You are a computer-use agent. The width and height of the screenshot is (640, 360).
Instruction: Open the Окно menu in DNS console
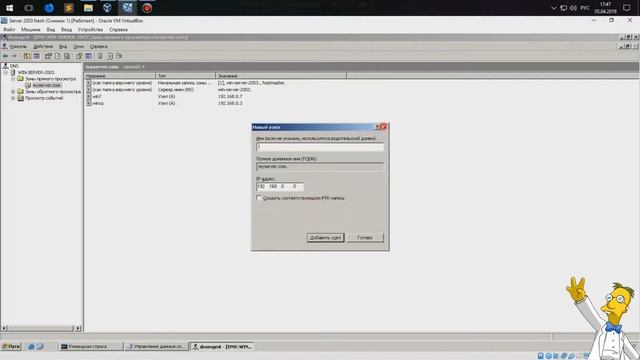click(x=78, y=47)
